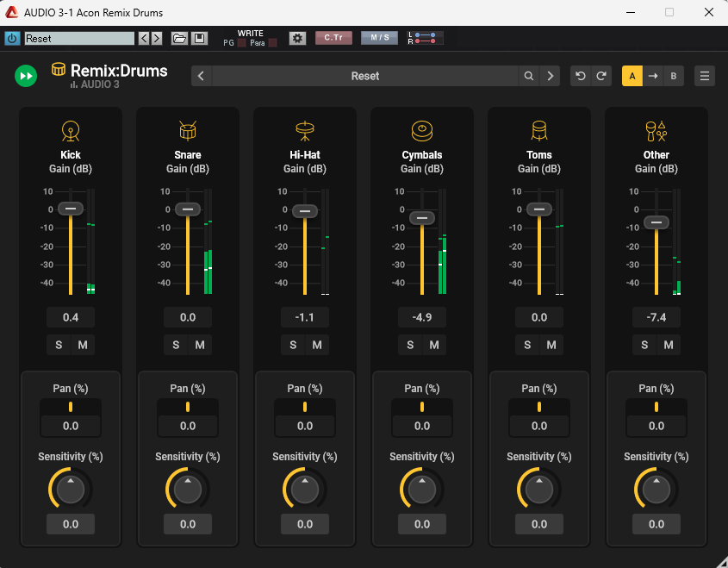Toggle the M/S mode button
This screenshot has width=728, height=568.
tap(379, 38)
